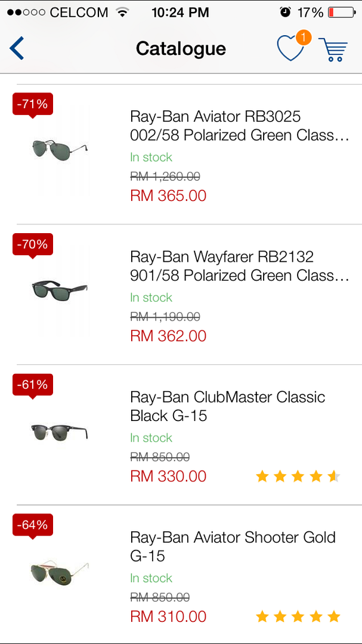Tap the Catalogue header title

[181, 48]
